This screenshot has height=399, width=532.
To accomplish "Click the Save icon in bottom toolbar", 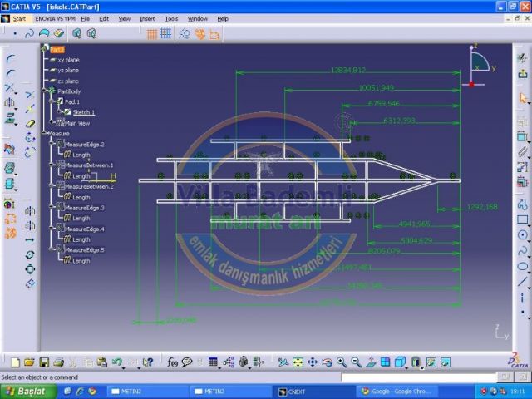I will click(x=44, y=362).
